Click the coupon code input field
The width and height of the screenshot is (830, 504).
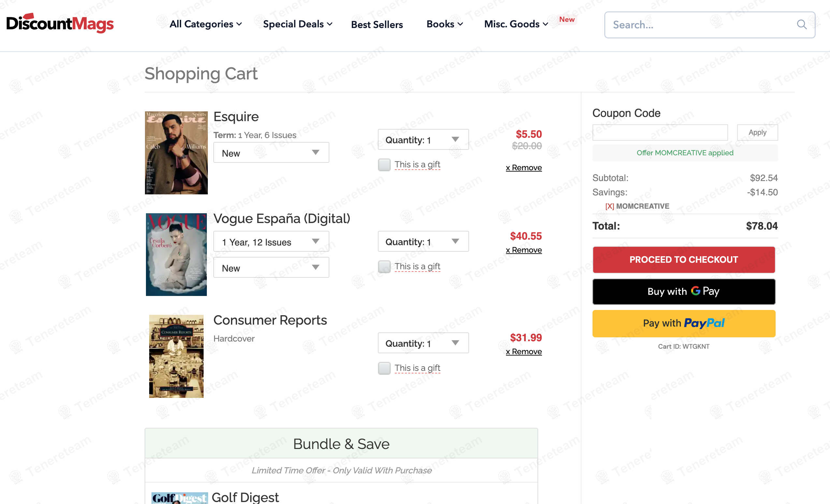coord(660,132)
